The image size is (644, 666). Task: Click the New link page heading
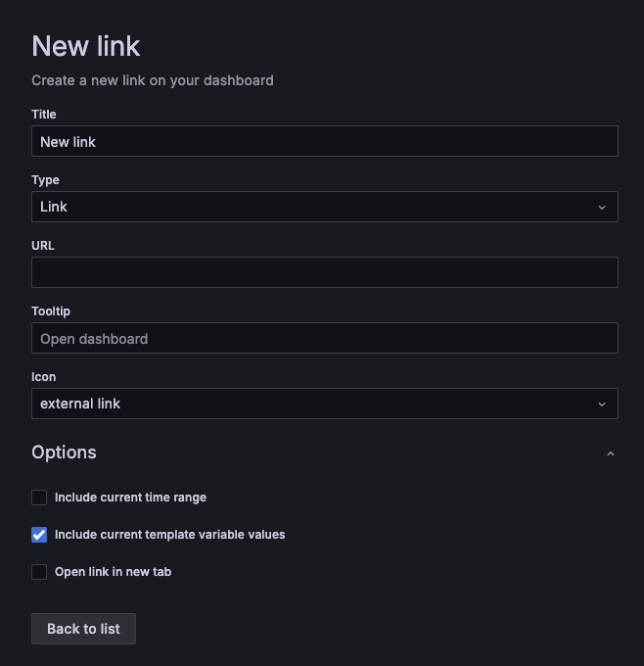coord(86,46)
